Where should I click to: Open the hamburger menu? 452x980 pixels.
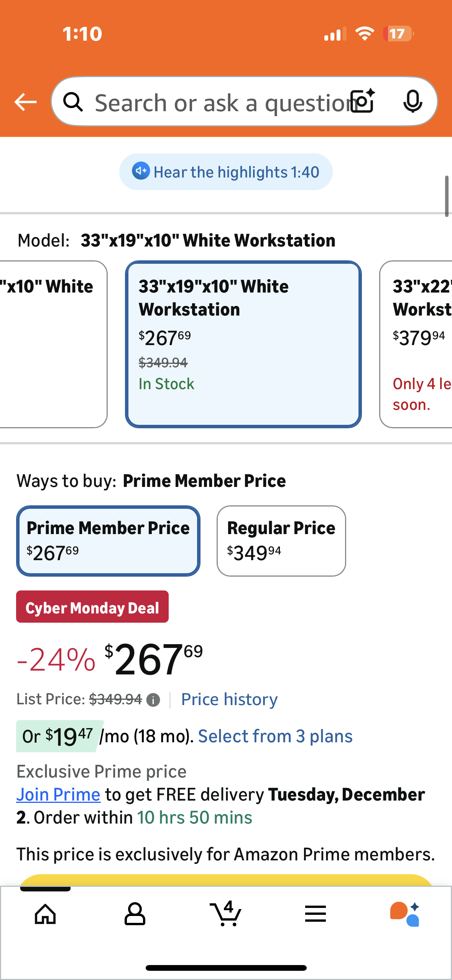tap(315, 914)
